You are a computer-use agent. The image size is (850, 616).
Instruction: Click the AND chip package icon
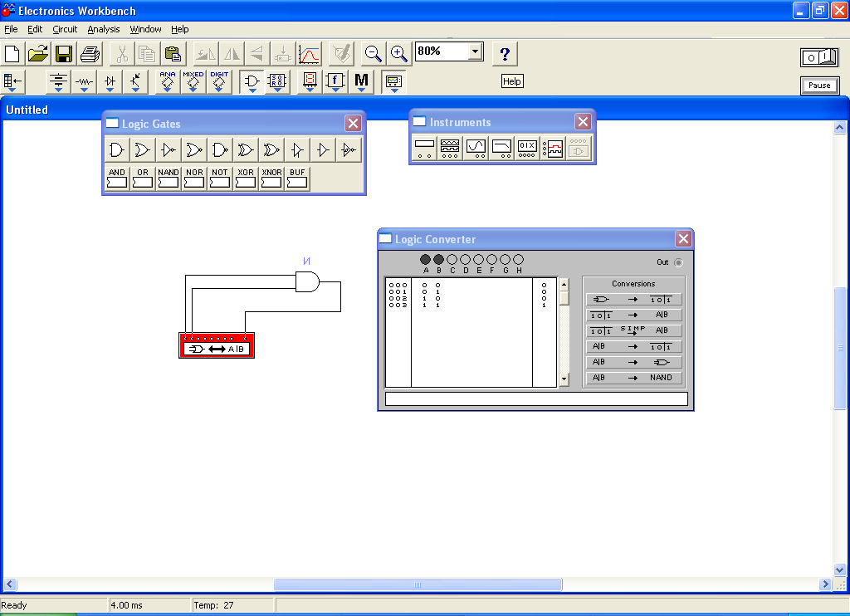(x=116, y=178)
